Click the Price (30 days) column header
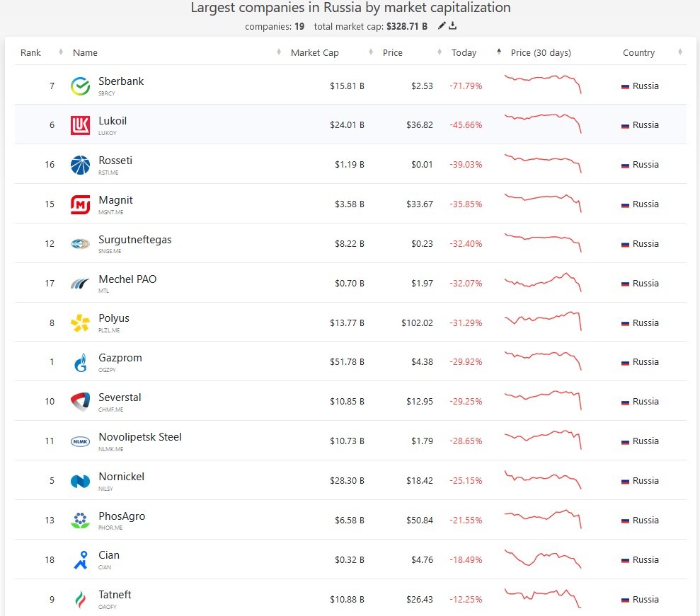 point(541,52)
